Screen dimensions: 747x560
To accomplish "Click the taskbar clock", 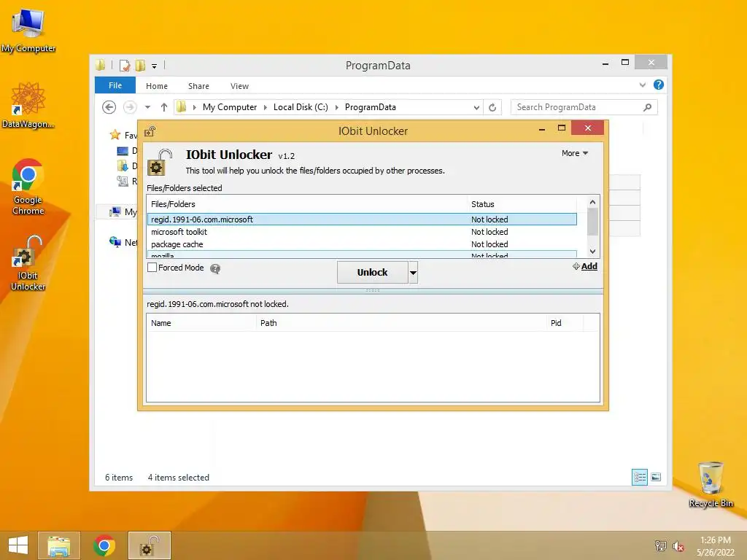I will (x=715, y=546).
